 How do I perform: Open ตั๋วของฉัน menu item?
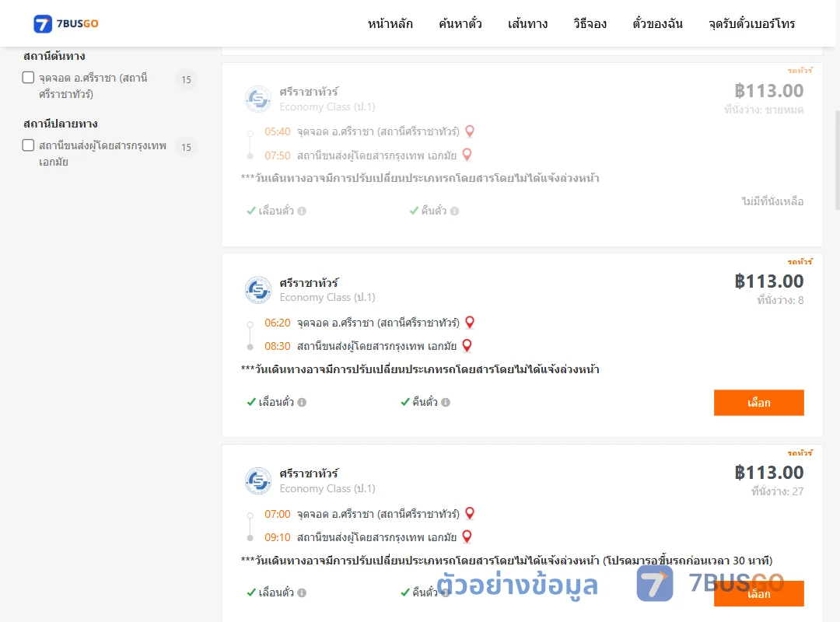tap(657, 23)
